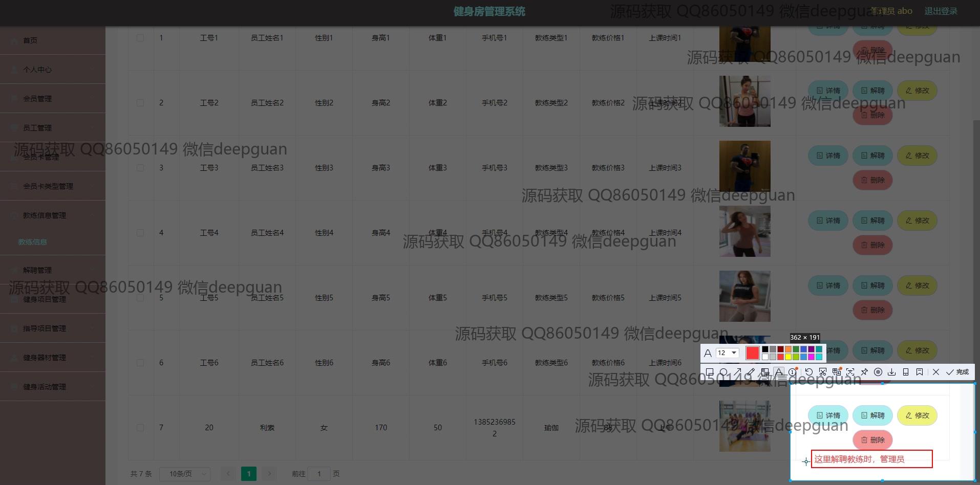This screenshot has height=485, width=980.
Task: Start screen recording with the record icon
Action: 878,372
